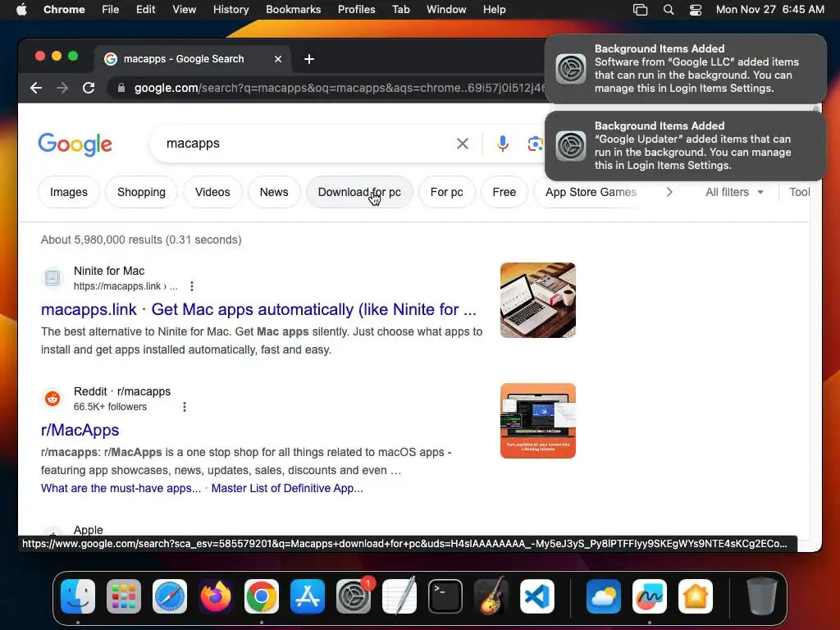840x630 pixels.
Task: Open the r/MacApps result link
Action: 80,430
